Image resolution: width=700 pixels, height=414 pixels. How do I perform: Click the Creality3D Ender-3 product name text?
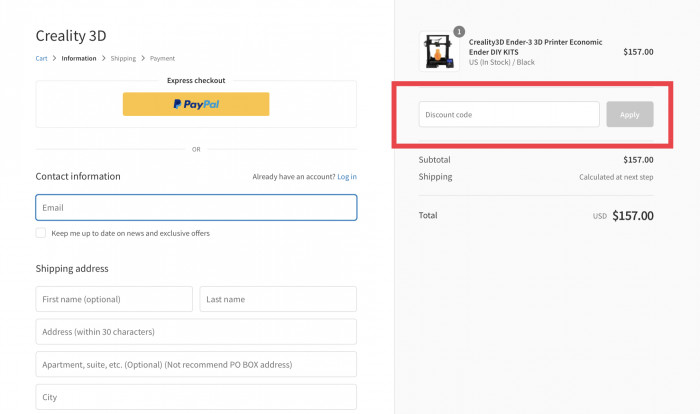(535, 47)
